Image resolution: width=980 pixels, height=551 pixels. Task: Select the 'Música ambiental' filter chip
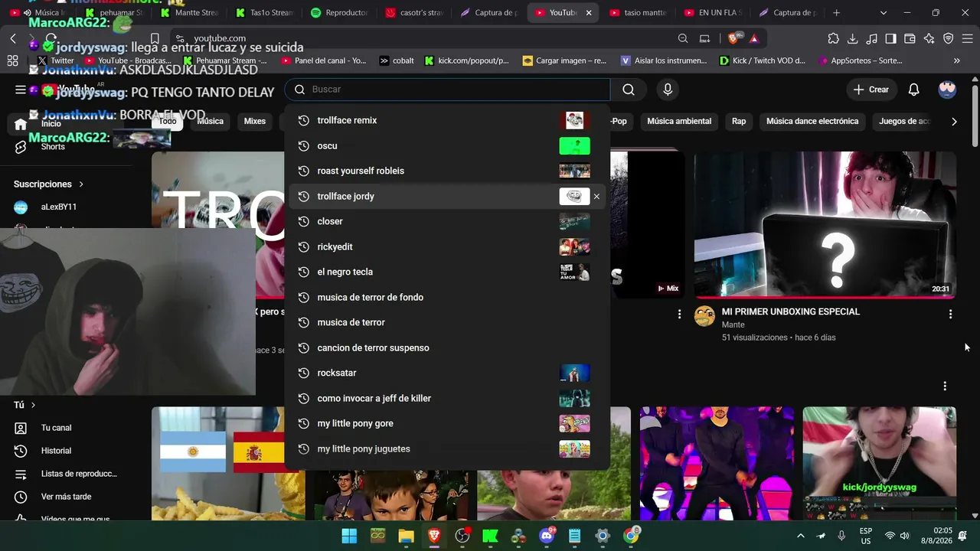tap(679, 121)
